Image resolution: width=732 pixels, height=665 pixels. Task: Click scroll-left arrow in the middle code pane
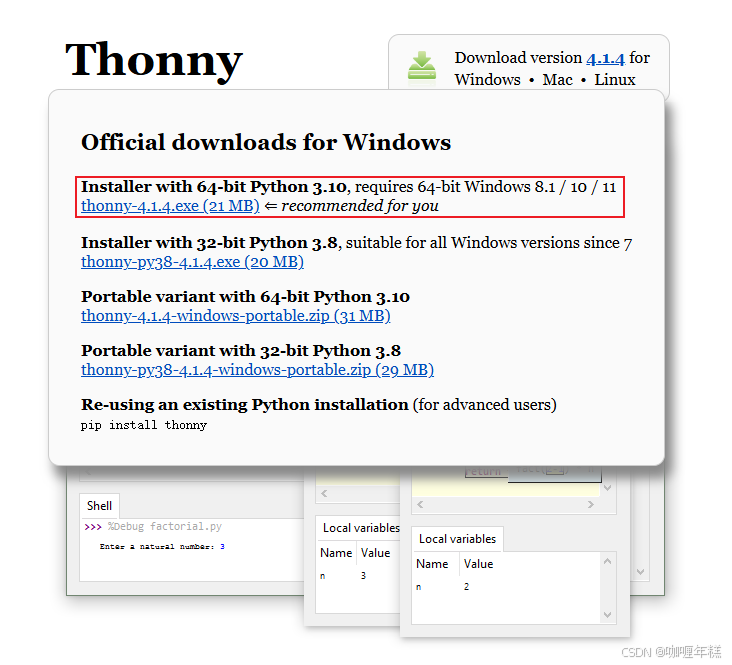[x=324, y=493]
